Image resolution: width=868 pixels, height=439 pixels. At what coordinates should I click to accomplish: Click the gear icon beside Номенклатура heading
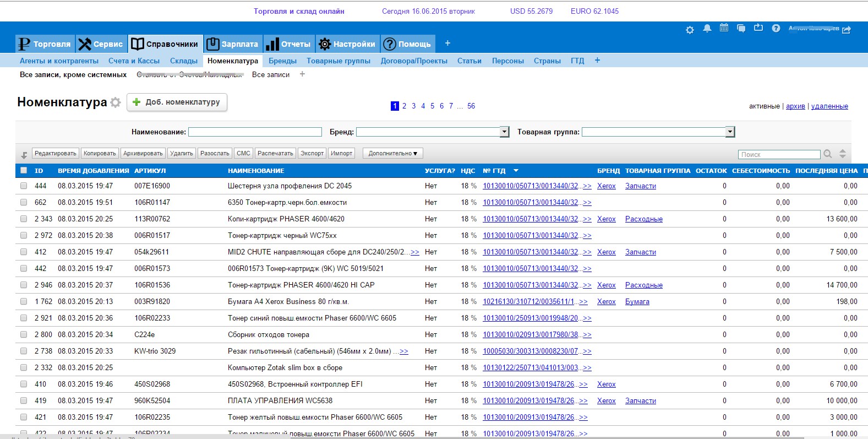pyautogui.click(x=115, y=102)
